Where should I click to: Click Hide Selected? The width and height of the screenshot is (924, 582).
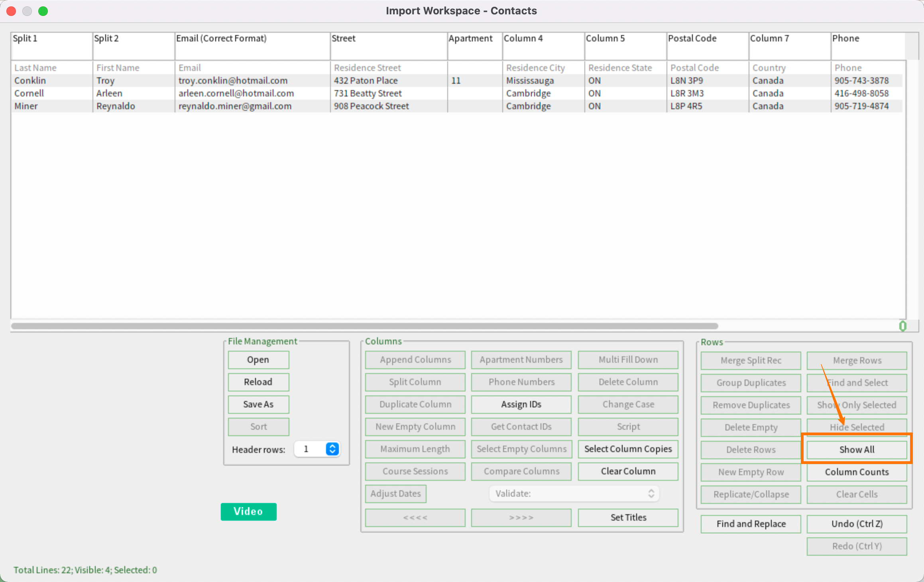tap(857, 428)
